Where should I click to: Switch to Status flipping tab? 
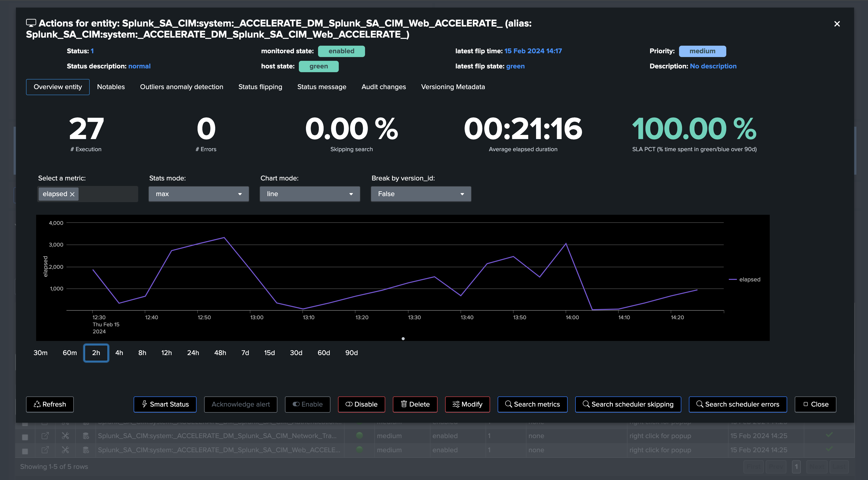(260, 87)
